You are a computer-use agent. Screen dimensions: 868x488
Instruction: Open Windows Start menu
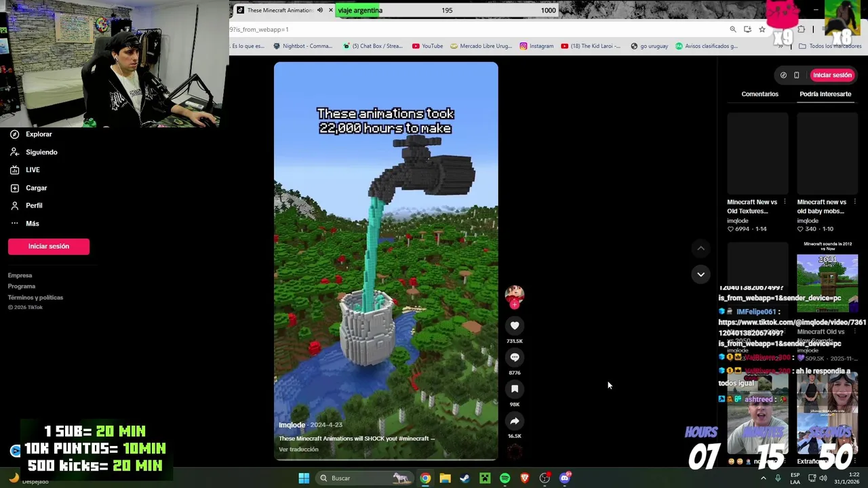[x=304, y=478]
